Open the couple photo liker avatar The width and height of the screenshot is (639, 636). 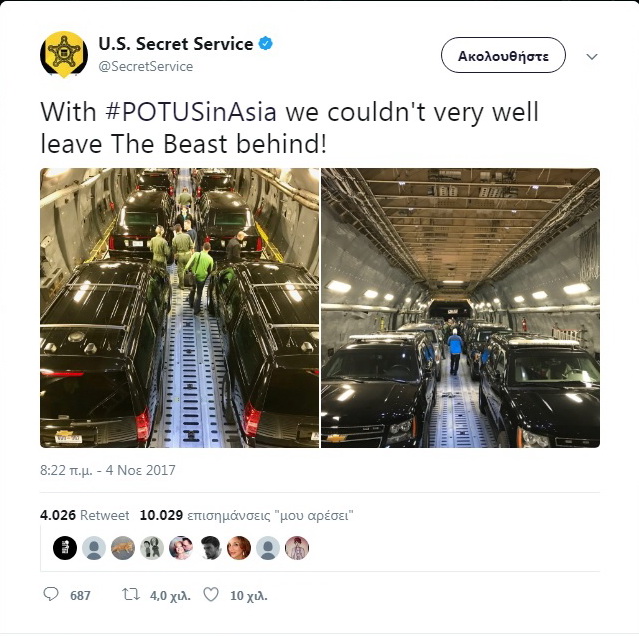(x=181, y=548)
